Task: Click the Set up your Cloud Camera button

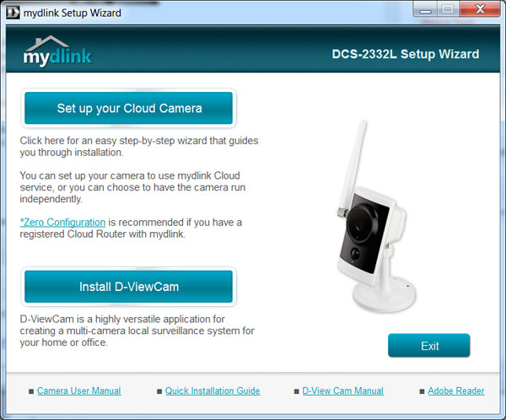Action: [x=128, y=108]
